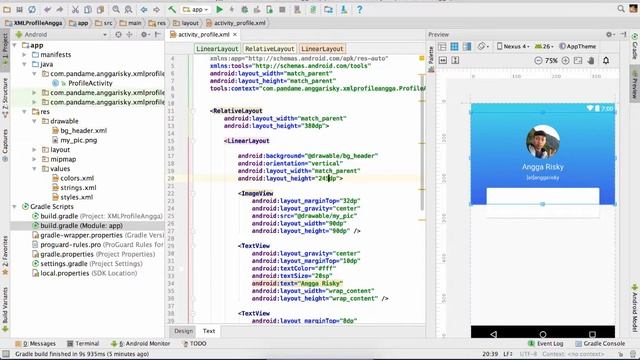Image resolution: width=640 pixels, height=360 pixels.
Task: Open project folder icon in main toolbar
Action: (x=7, y=9)
